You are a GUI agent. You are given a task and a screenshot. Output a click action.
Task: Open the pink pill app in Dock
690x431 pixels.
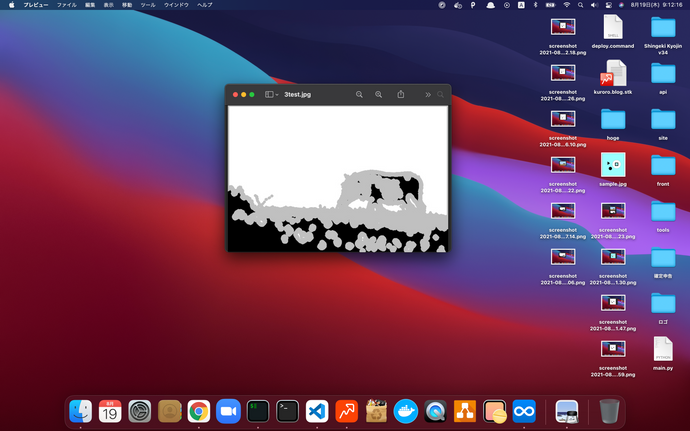tap(495, 411)
